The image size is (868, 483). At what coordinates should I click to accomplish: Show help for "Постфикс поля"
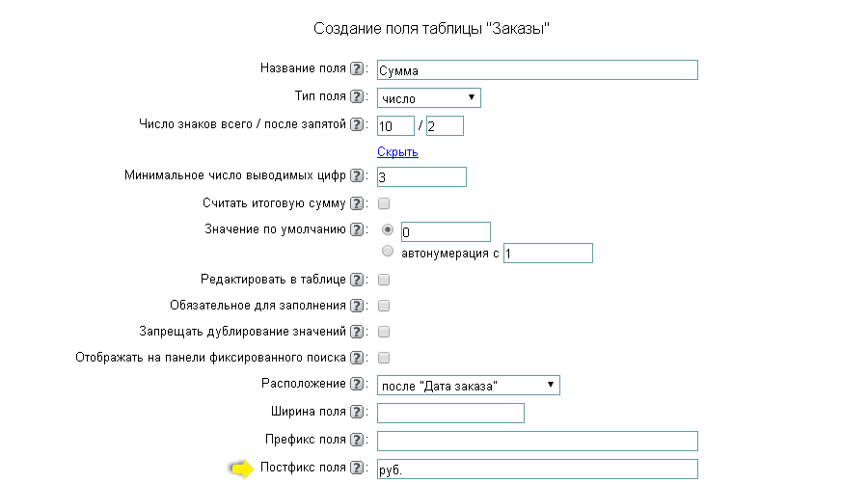(x=357, y=468)
